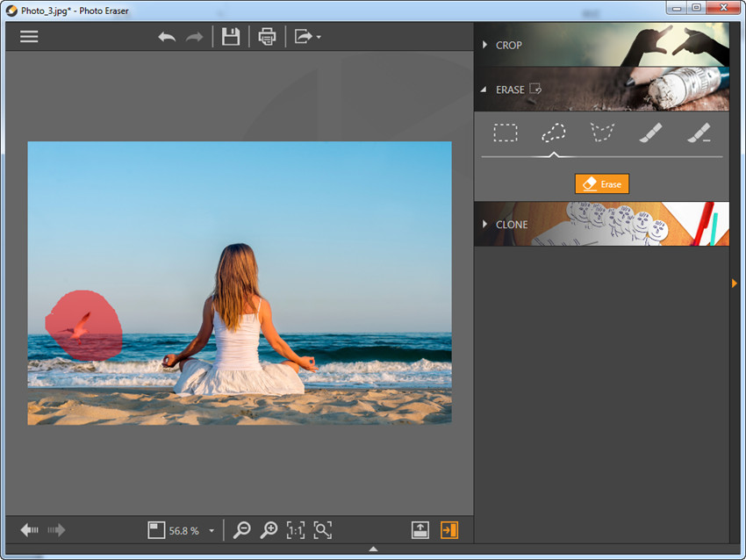Click the orange arrow on right edge

735,284
